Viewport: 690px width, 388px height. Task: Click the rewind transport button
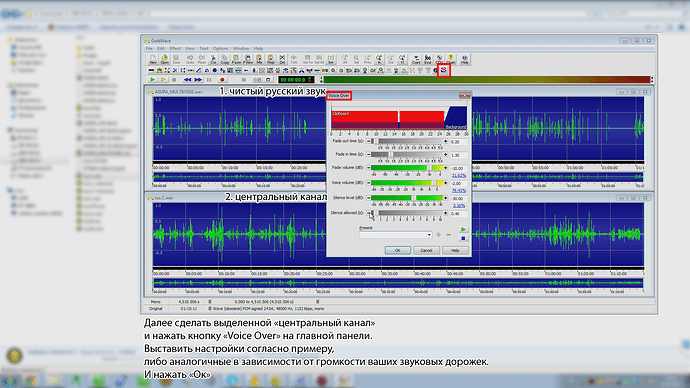pyautogui.click(x=187, y=80)
